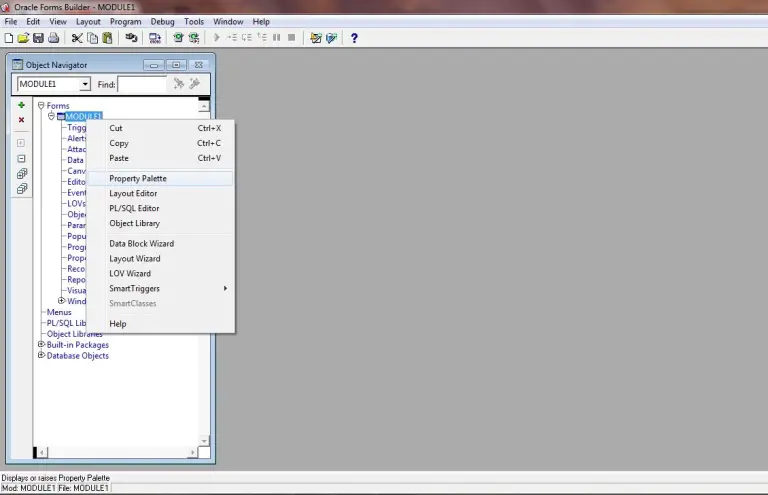Choose Paste from the context menu

[x=161, y=158]
